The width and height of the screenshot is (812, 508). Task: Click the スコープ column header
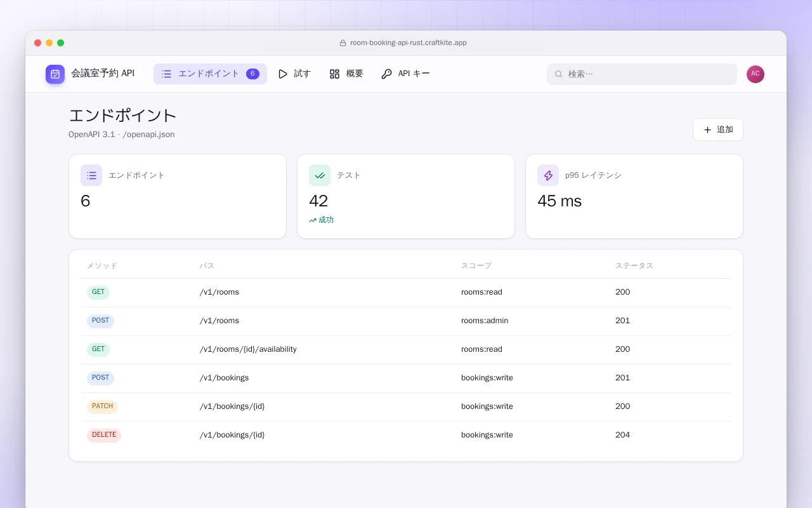coord(476,265)
